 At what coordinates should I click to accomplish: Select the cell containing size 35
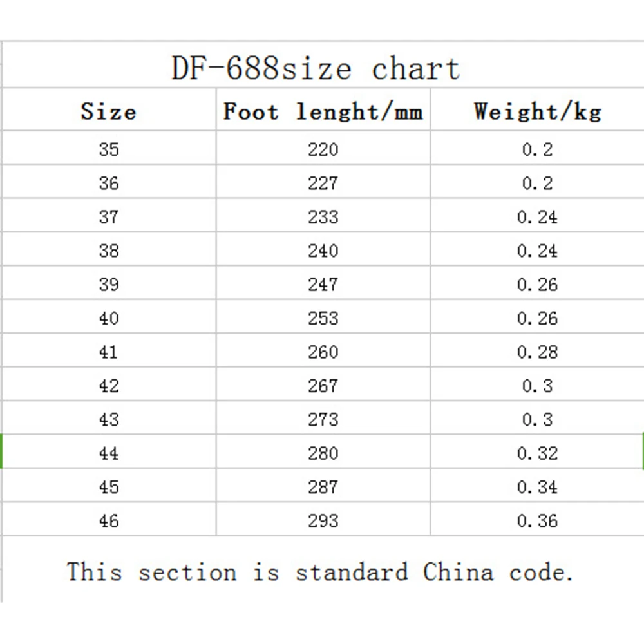pos(109,149)
